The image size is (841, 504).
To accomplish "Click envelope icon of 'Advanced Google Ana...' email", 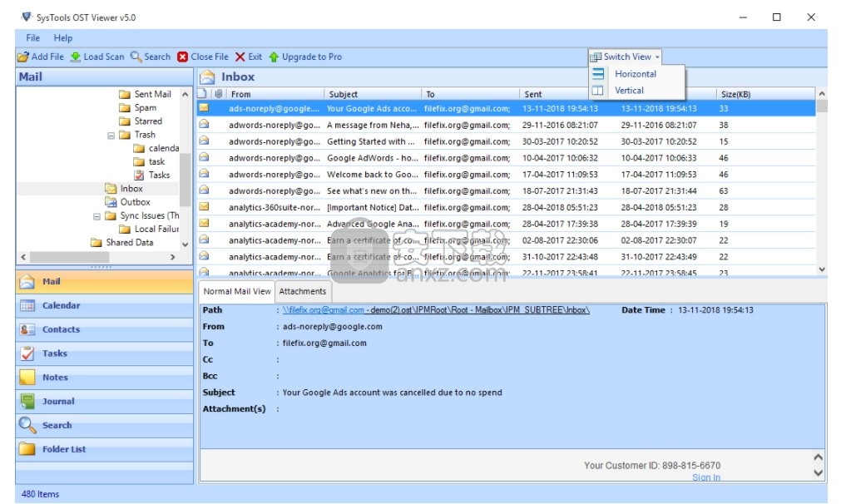I will click(x=204, y=223).
